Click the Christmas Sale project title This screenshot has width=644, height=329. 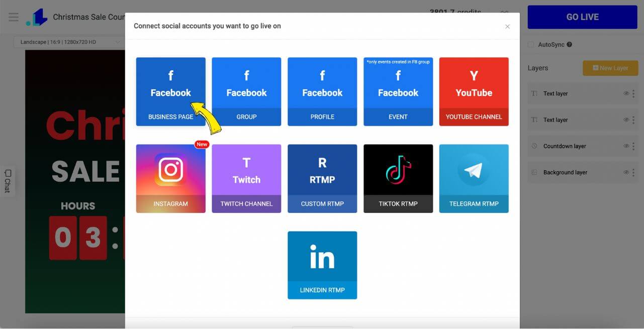pyautogui.click(x=89, y=17)
